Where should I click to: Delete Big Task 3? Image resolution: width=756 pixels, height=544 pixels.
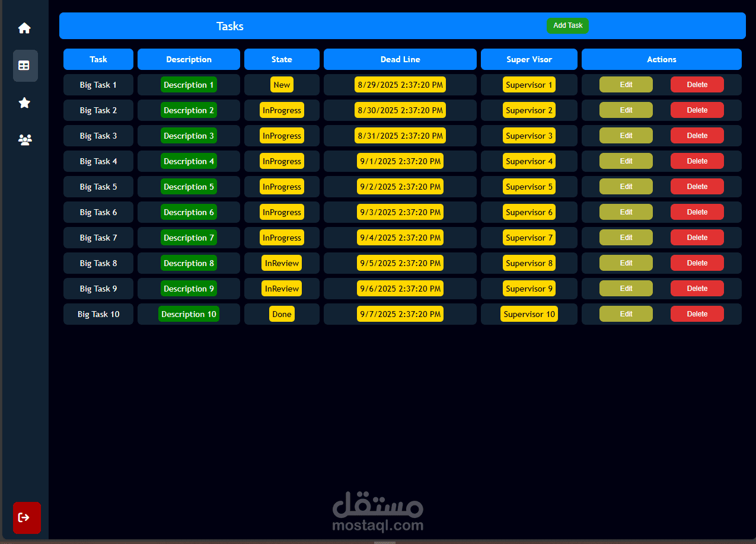(697, 136)
